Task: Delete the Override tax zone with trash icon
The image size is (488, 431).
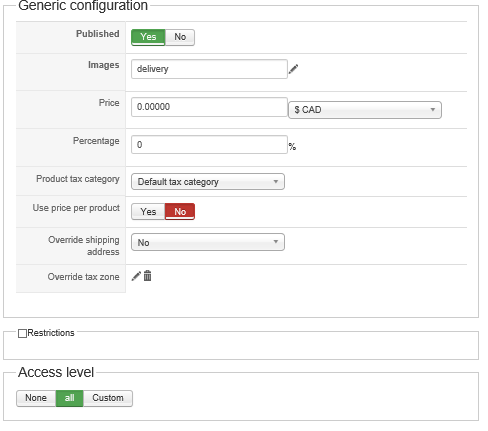Action: click(147, 276)
